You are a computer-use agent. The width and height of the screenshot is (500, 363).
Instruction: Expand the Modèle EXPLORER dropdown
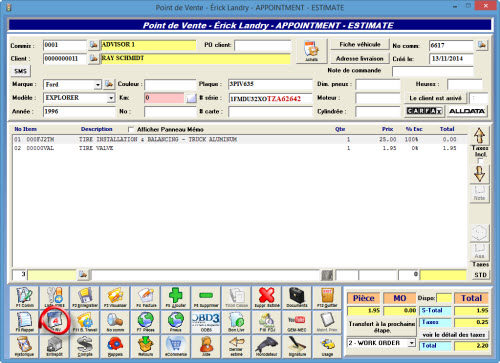coord(111,98)
